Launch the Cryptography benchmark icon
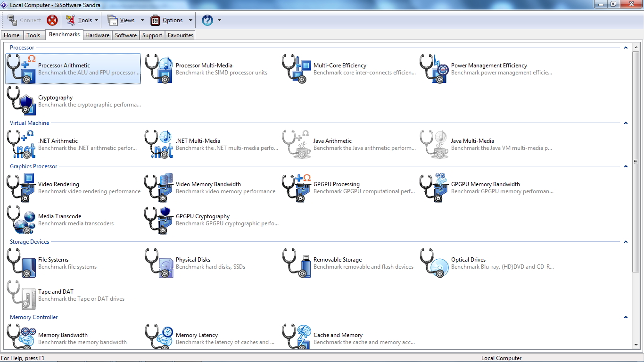This screenshot has width=644, height=362. point(22,101)
